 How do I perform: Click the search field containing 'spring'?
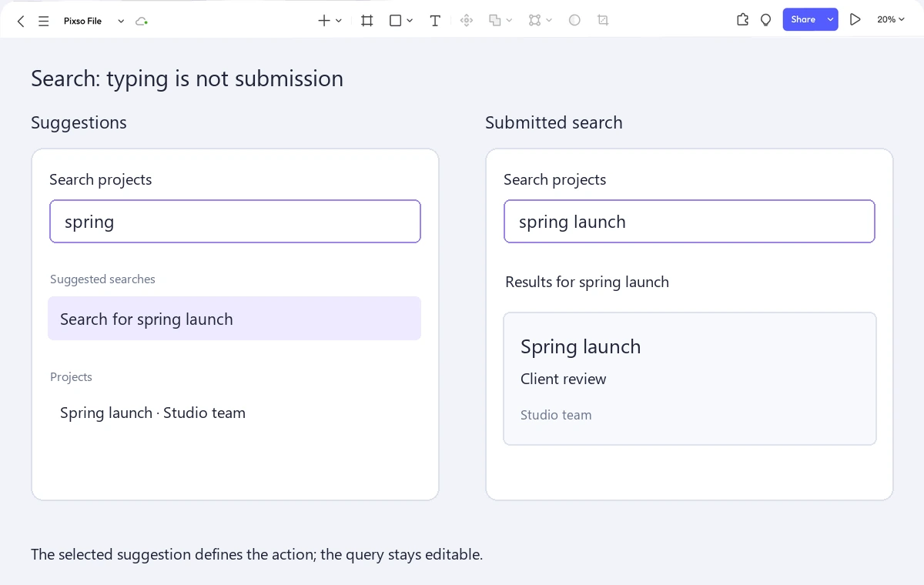pyautogui.click(x=235, y=222)
